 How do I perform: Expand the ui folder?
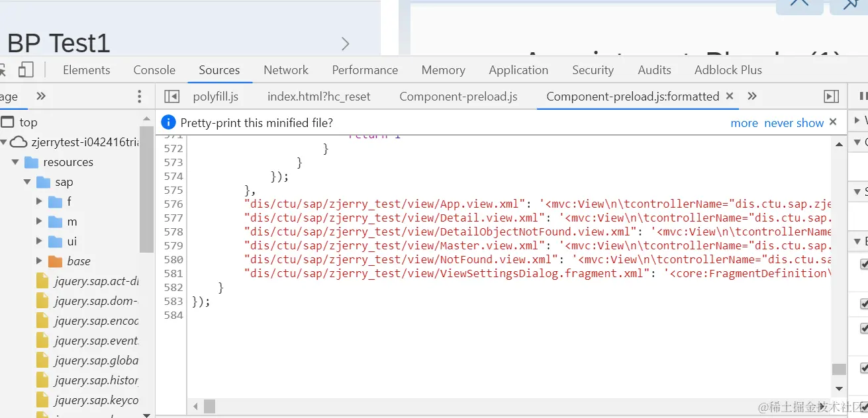(39, 241)
